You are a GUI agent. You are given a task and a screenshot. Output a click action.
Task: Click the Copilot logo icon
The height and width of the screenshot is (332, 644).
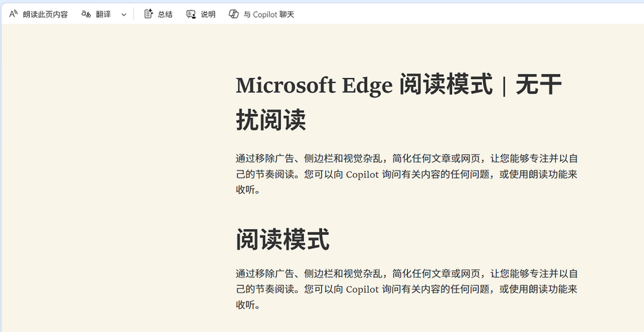coord(233,14)
